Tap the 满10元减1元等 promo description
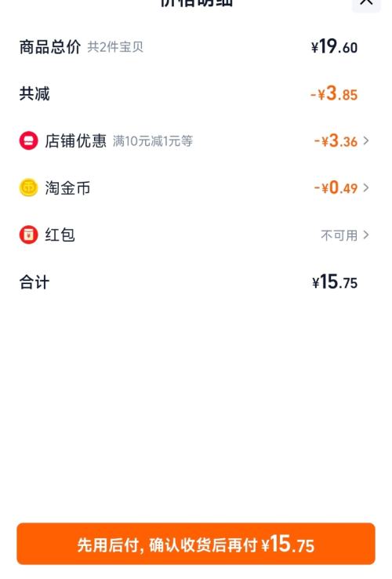 152,141
